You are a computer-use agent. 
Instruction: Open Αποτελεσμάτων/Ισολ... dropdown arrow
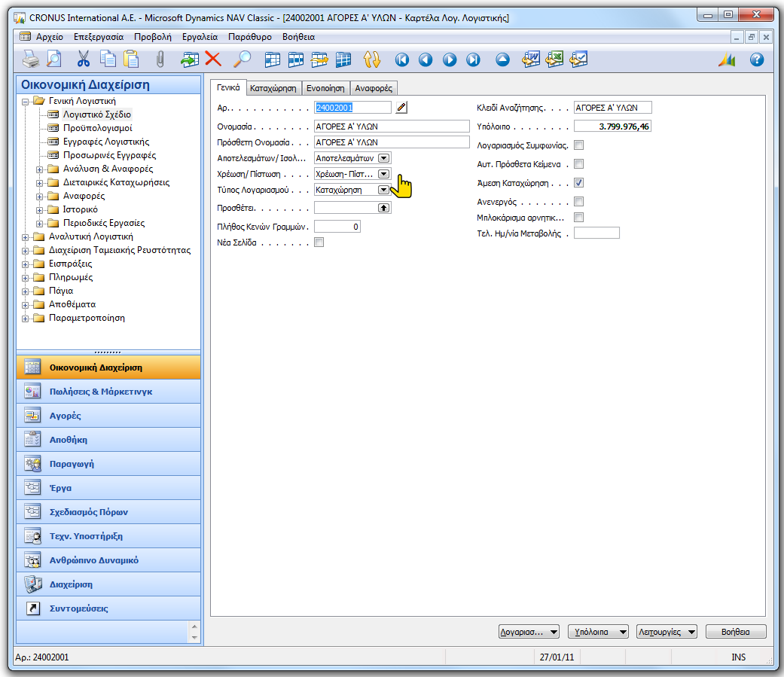(x=383, y=158)
